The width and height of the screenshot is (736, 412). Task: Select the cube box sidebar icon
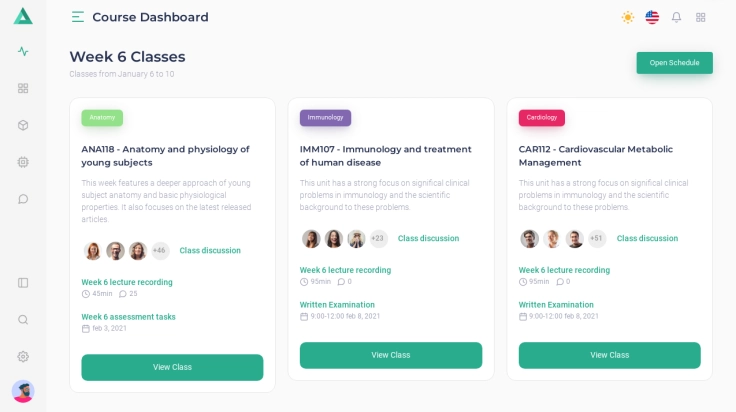point(23,125)
